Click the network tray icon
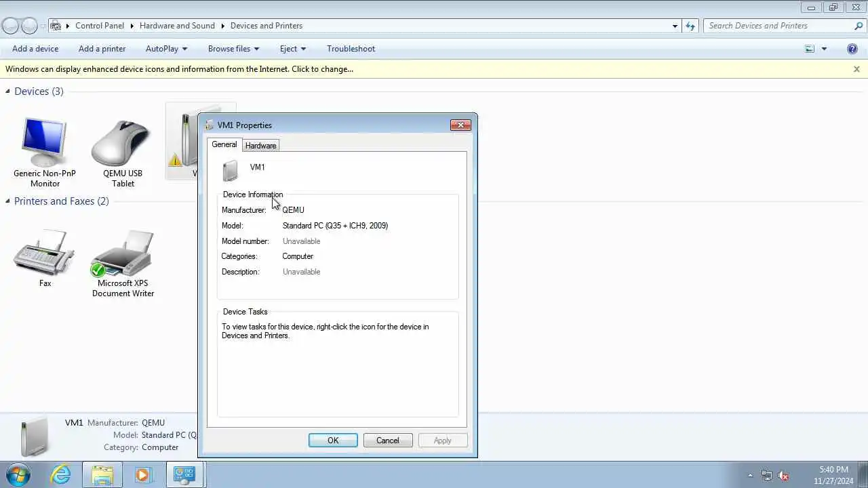Screen dimensions: 868x488 [767, 475]
